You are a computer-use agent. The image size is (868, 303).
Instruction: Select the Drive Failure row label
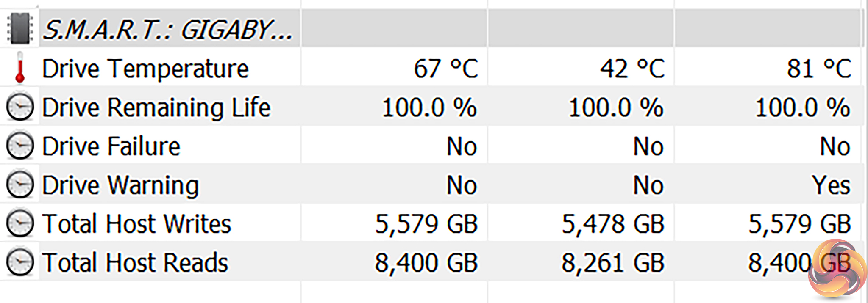coord(111,146)
